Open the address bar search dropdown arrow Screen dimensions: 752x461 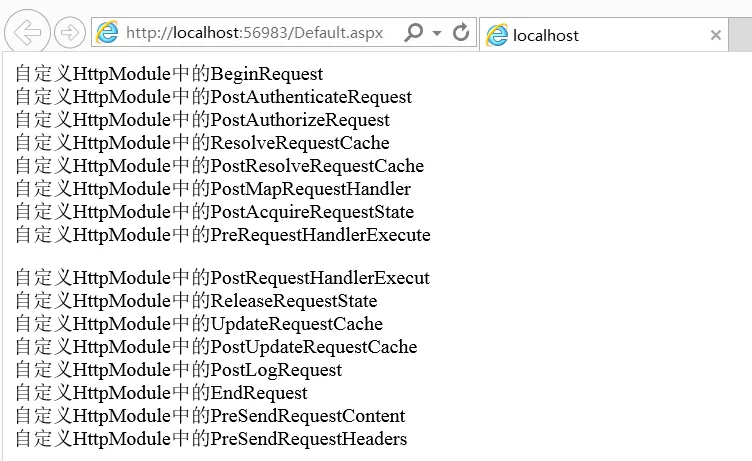[x=437, y=33]
